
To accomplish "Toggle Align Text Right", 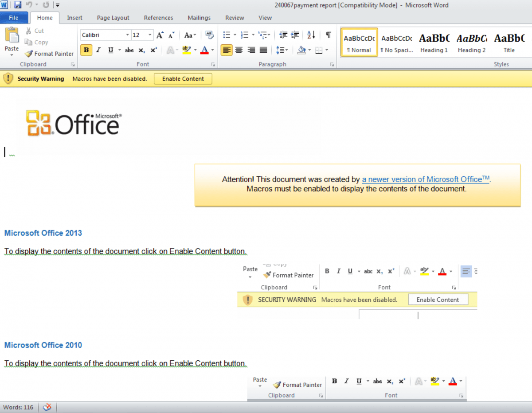I will click(x=251, y=50).
